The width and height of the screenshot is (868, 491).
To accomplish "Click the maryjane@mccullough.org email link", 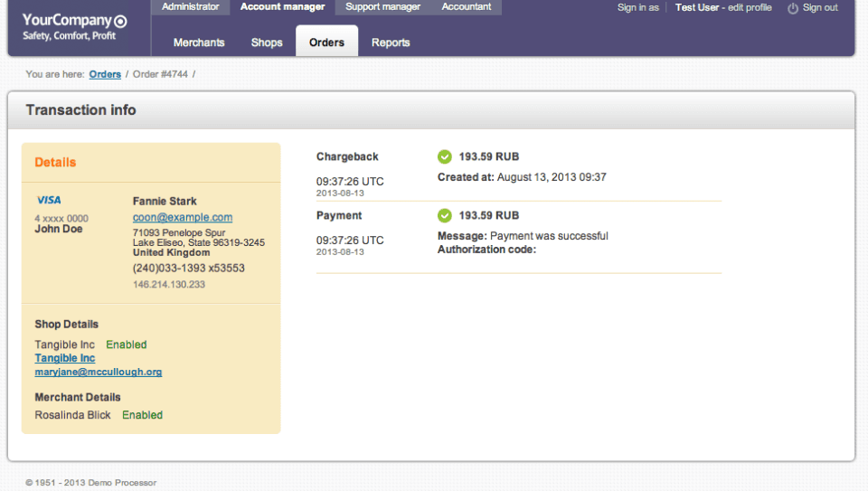I will [99, 372].
